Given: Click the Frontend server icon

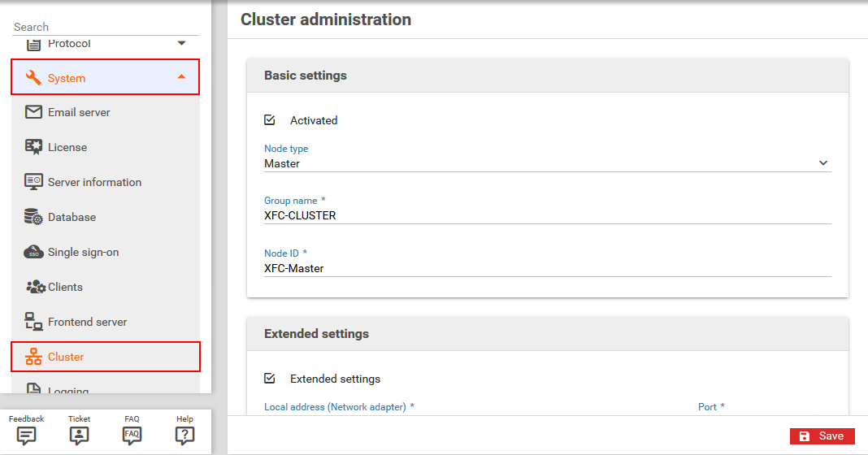Looking at the screenshot, I should (33, 322).
